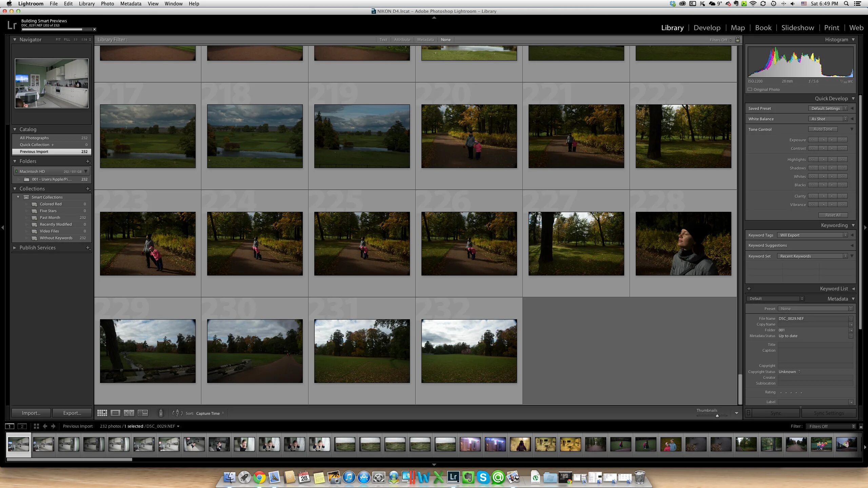Open second monitor window icon
Image resolution: width=868 pixels, height=488 pixels.
click(x=22, y=426)
